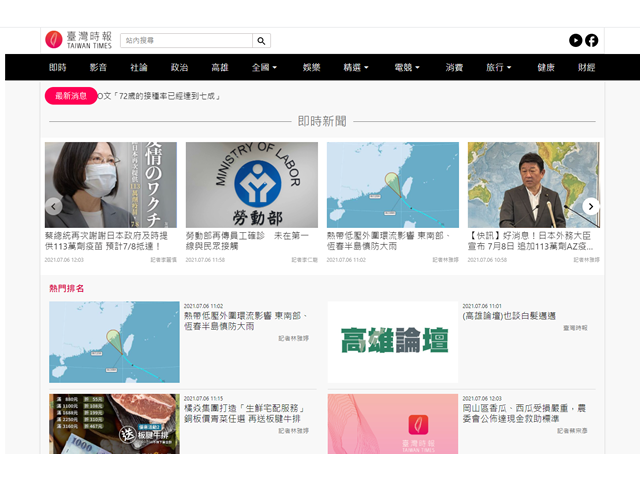640x480 pixels.
Task: Open the 勞動部 Ministry of Labor thumbnail
Action: 252,185
